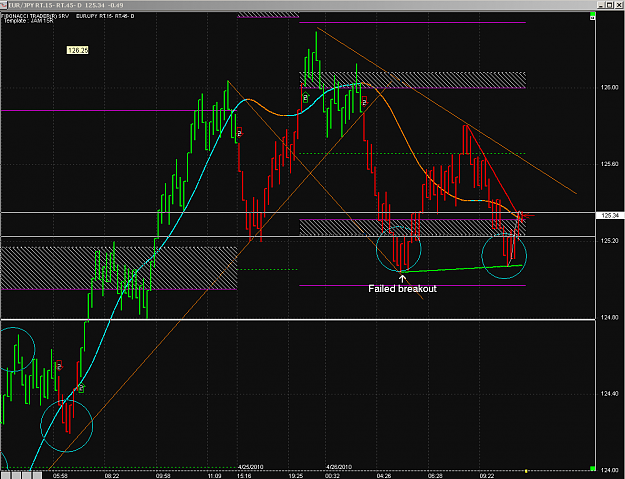
Task: Click the 124.40 price axis label
Action: click(609, 394)
